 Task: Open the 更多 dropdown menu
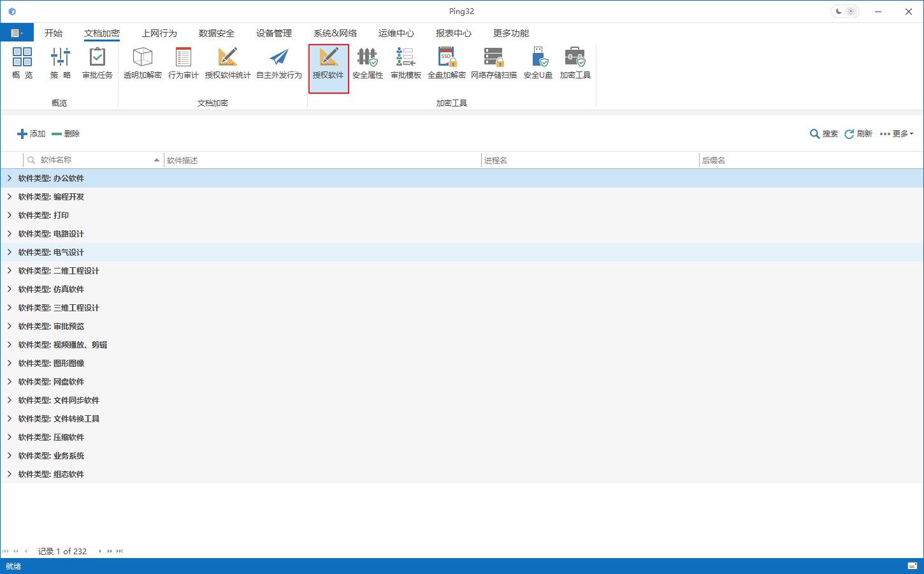[897, 134]
